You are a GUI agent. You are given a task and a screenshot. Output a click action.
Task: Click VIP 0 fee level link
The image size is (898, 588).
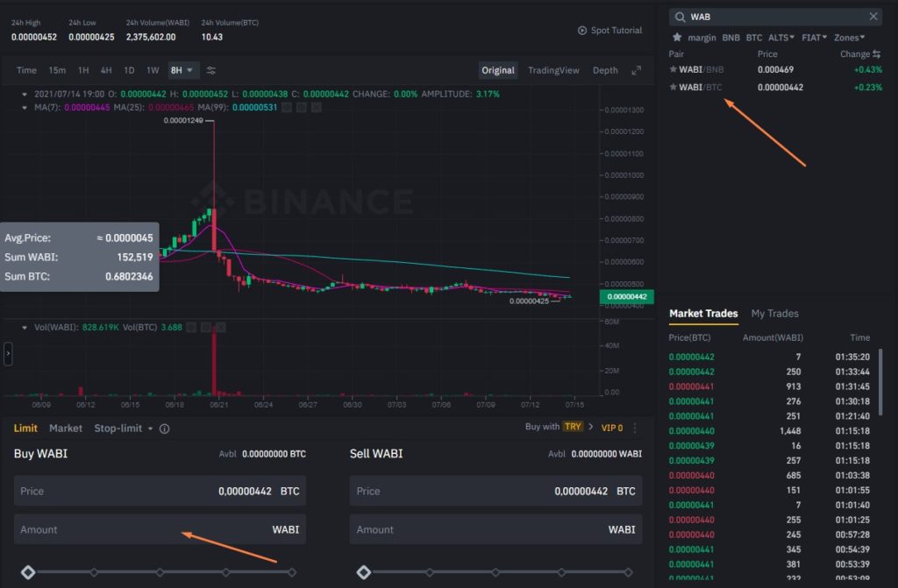611,428
